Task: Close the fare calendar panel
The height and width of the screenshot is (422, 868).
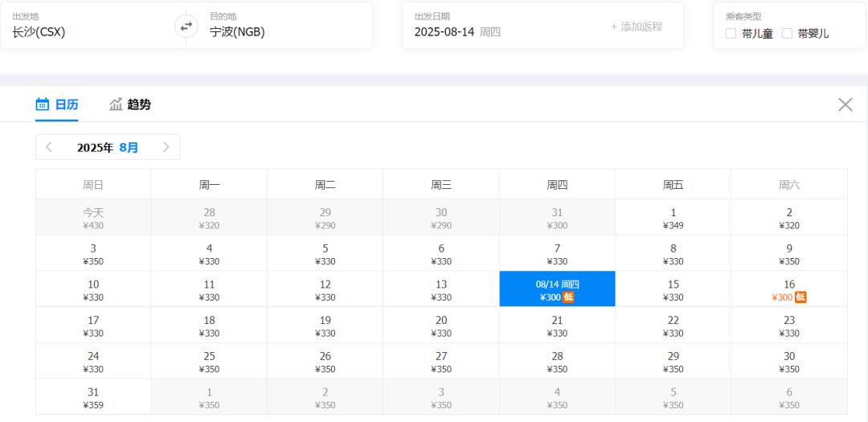Action: (x=845, y=104)
